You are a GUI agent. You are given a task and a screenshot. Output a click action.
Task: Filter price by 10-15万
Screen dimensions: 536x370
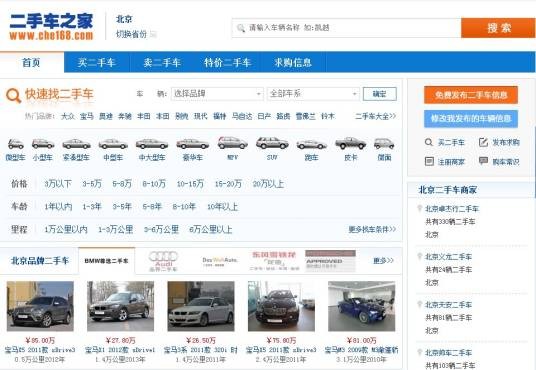point(190,184)
